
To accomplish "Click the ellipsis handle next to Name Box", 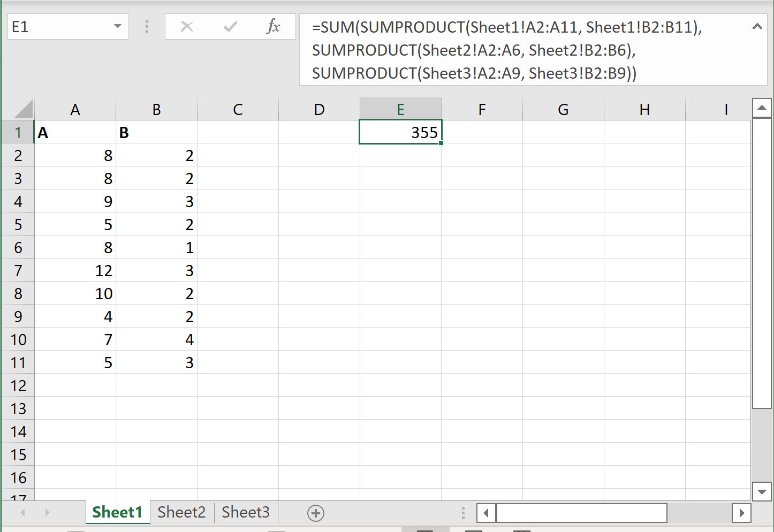I will click(x=146, y=26).
